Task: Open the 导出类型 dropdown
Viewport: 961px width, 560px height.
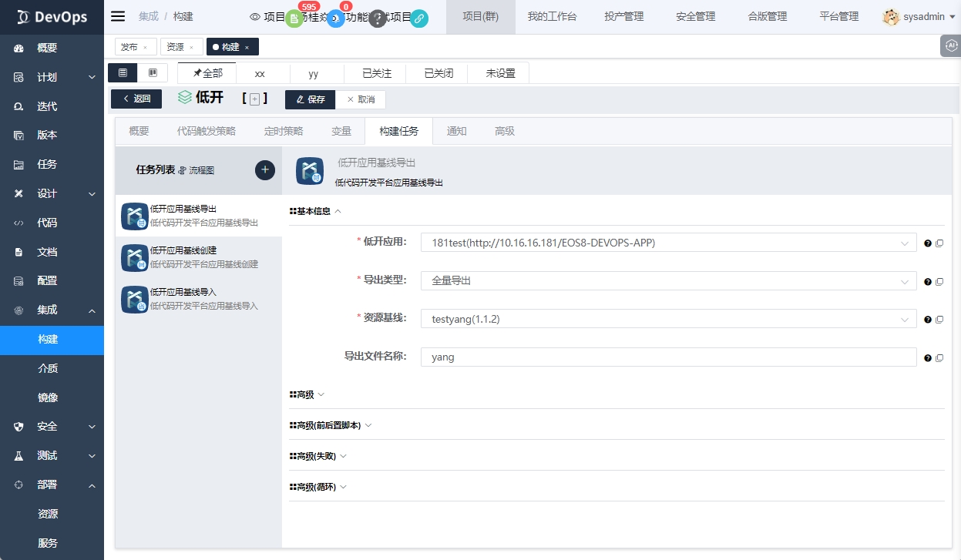Action: tap(668, 280)
